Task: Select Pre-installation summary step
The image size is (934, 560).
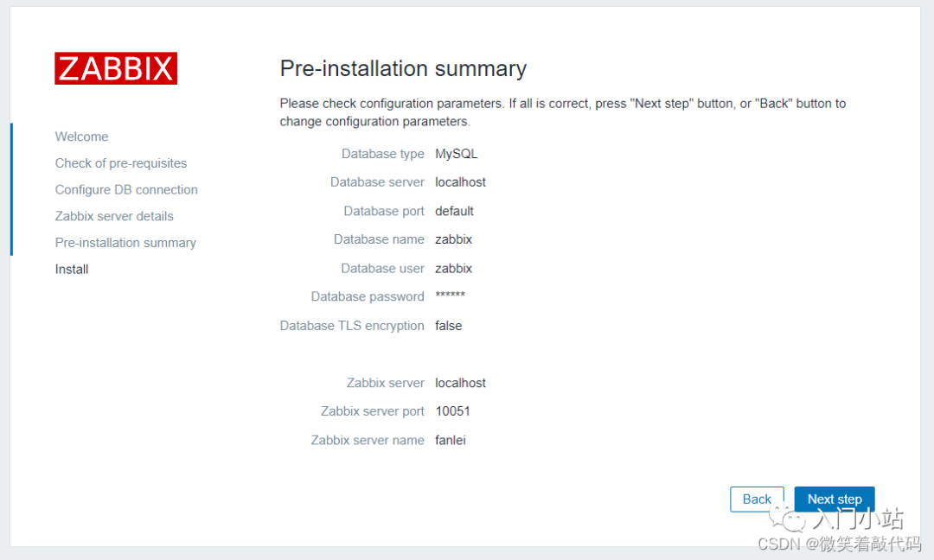Action: [x=125, y=242]
